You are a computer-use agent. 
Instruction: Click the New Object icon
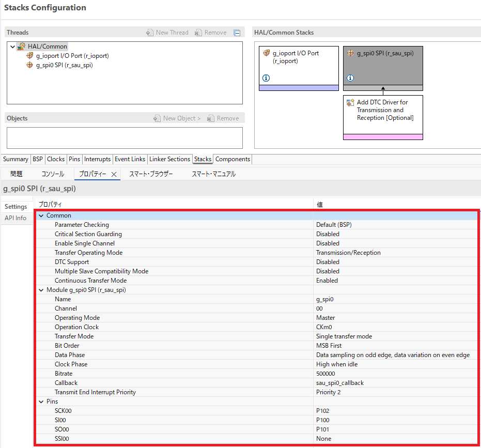point(157,118)
